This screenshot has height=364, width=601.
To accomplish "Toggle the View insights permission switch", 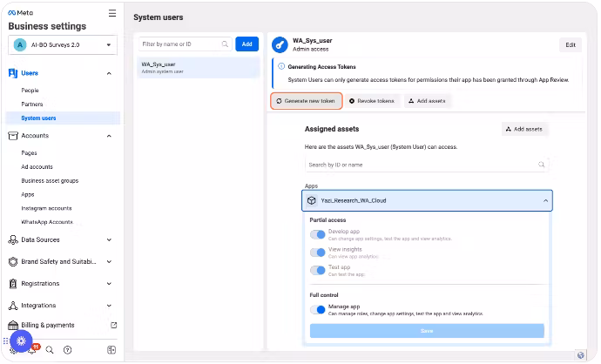I will click(318, 252).
